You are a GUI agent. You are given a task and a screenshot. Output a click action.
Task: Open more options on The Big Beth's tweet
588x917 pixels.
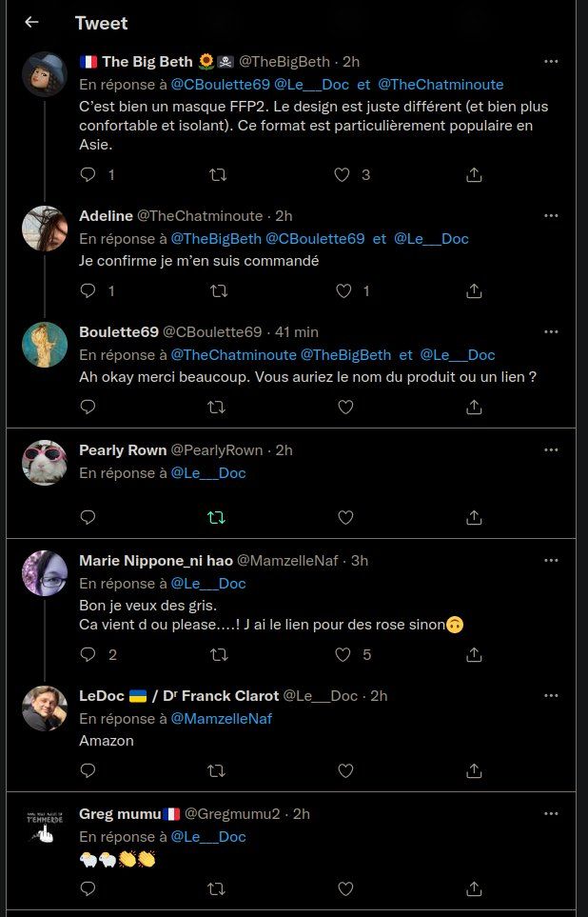point(551,61)
